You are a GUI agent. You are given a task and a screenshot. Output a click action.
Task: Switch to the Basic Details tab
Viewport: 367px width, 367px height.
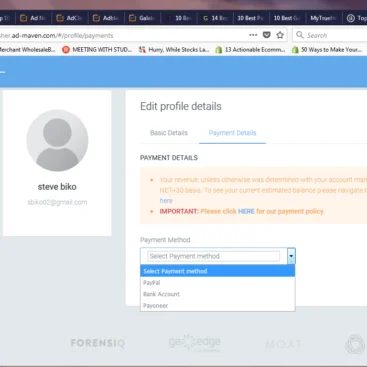click(169, 133)
